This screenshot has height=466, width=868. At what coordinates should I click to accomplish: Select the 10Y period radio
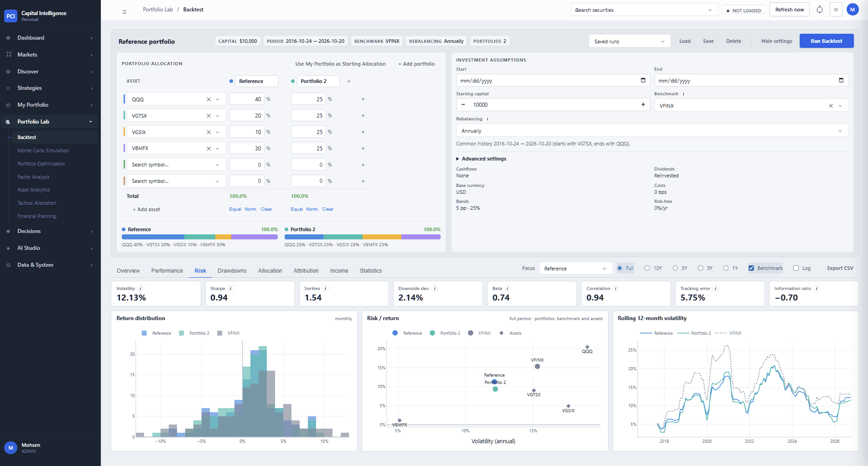click(647, 268)
